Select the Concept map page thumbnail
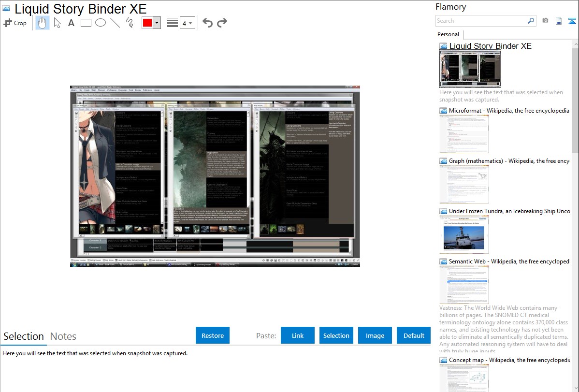Viewport: 579px width, 392px height. [x=464, y=378]
